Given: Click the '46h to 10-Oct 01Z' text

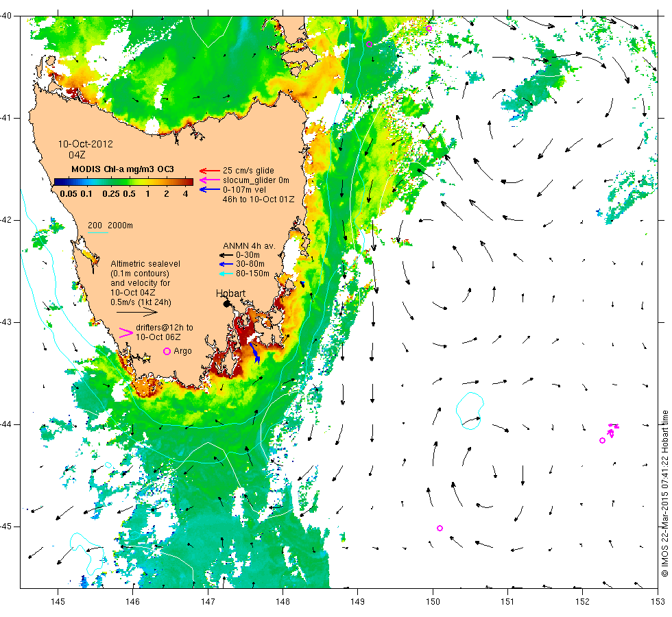Looking at the screenshot, I should coord(259,199).
